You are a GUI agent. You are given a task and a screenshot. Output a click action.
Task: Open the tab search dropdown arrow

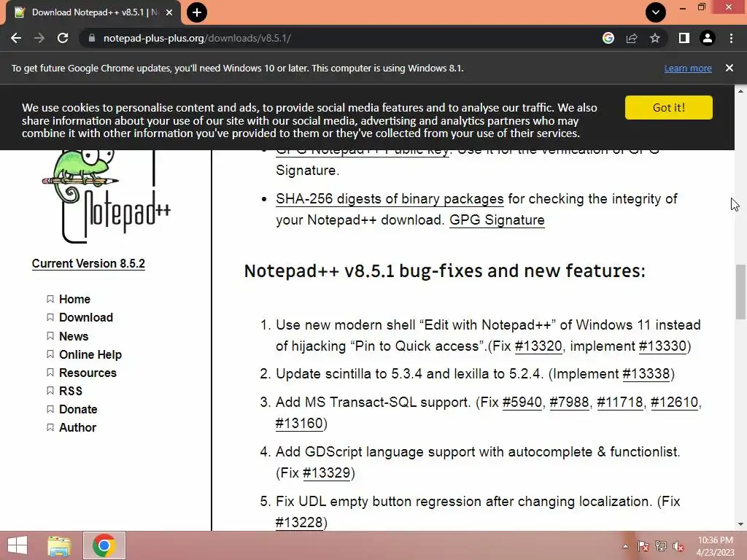pyautogui.click(x=656, y=12)
